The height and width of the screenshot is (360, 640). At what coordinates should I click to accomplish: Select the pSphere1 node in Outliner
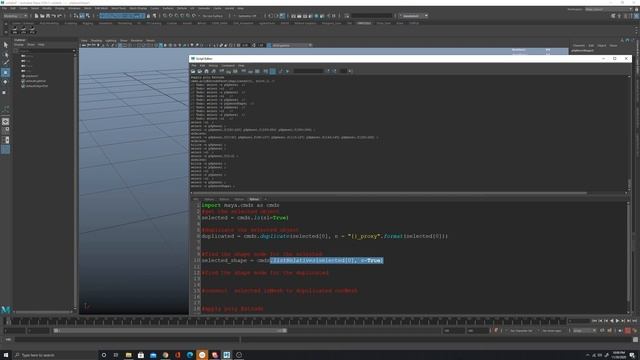pyautogui.click(x=29, y=76)
